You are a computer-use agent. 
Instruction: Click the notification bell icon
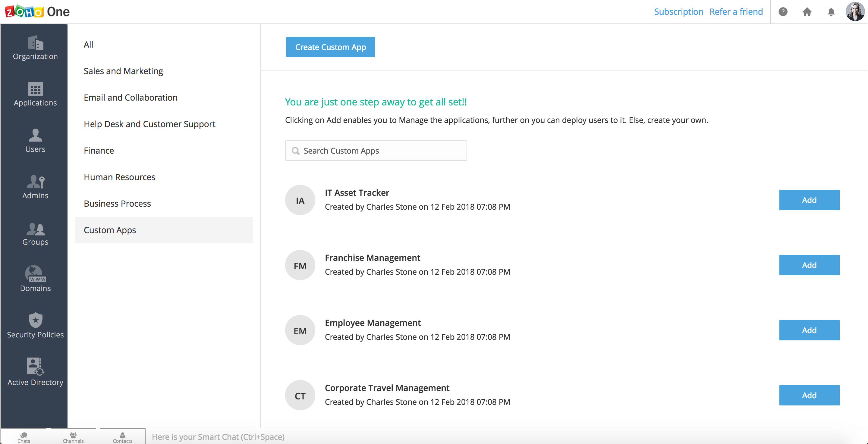coord(831,12)
